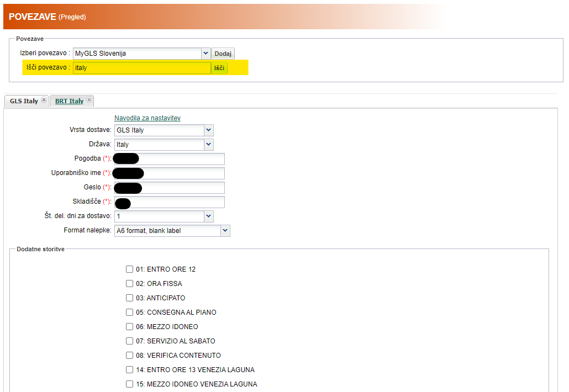Viewport: 569px width, 392px height.
Task: Check 07: SERVIZIO AL SABATO option
Action: click(130, 341)
